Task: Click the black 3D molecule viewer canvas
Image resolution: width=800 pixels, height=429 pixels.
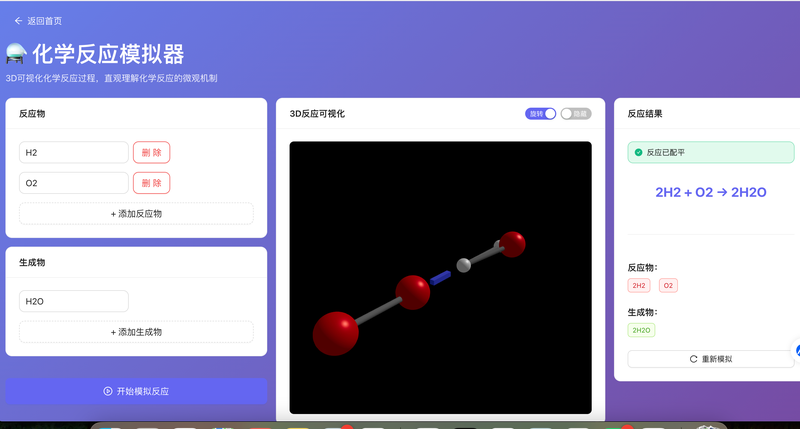Action: coord(440,277)
